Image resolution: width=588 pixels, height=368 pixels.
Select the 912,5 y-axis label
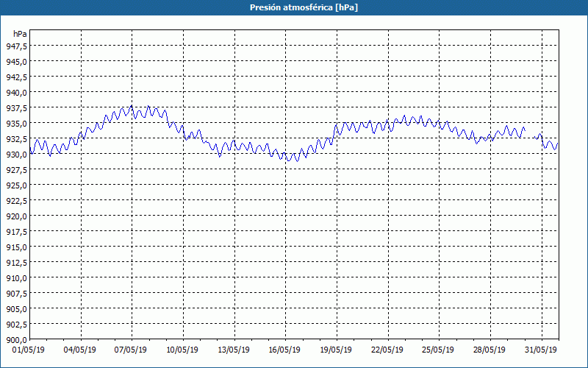click(x=17, y=263)
